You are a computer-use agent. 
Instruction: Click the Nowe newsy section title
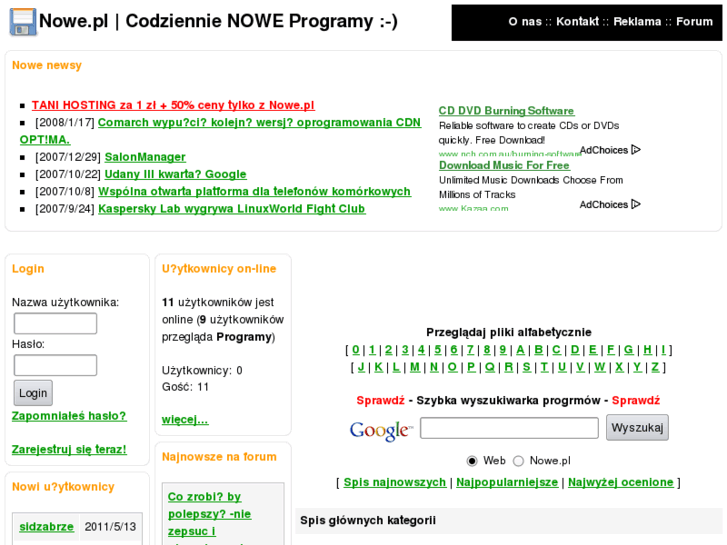pyautogui.click(x=47, y=65)
